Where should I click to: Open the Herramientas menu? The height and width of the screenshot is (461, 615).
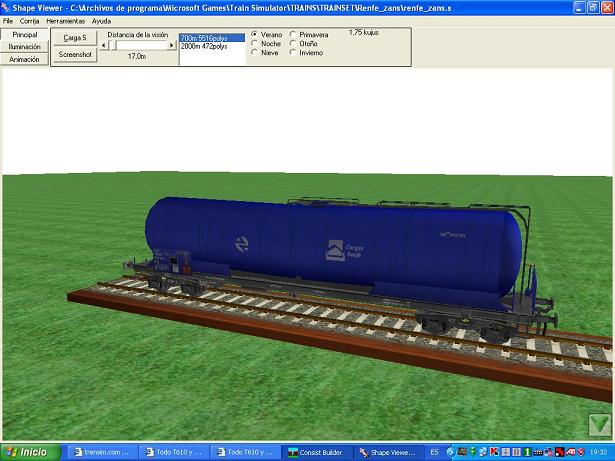(x=65, y=21)
